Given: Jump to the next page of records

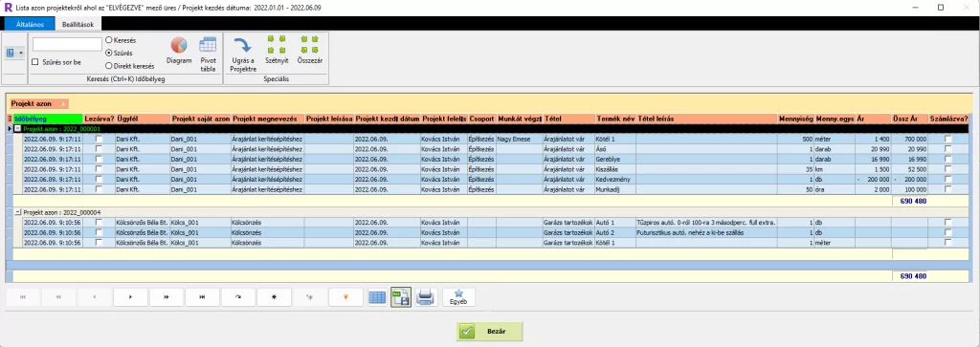Looking at the screenshot, I should tap(167, 297).
